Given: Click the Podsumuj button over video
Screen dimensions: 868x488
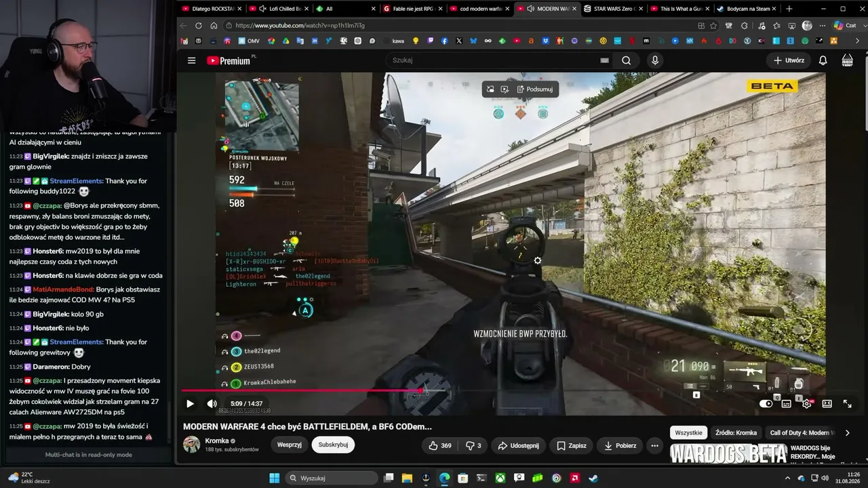Looking at the screenshot, I should point(535,89).
